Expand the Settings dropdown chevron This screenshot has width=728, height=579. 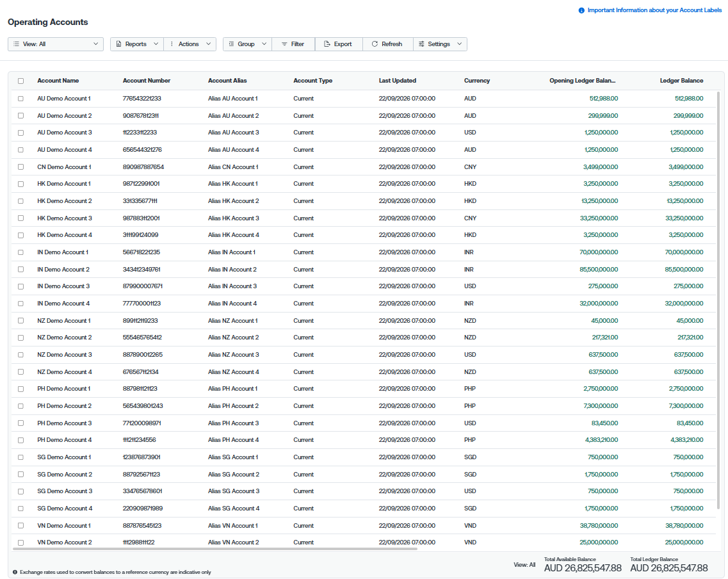pos(459,44)
